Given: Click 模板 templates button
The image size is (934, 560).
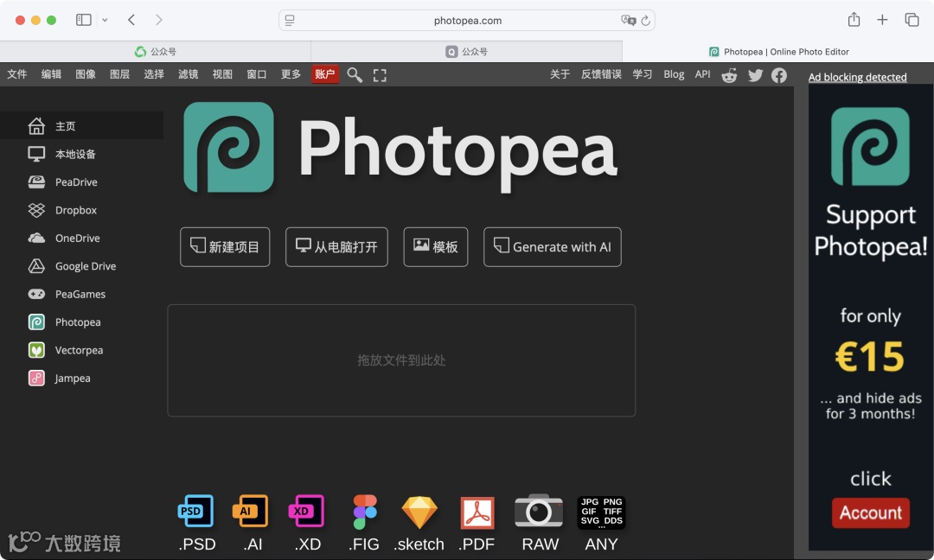Looking at the screenshot, I should click(x=435, y=247).
